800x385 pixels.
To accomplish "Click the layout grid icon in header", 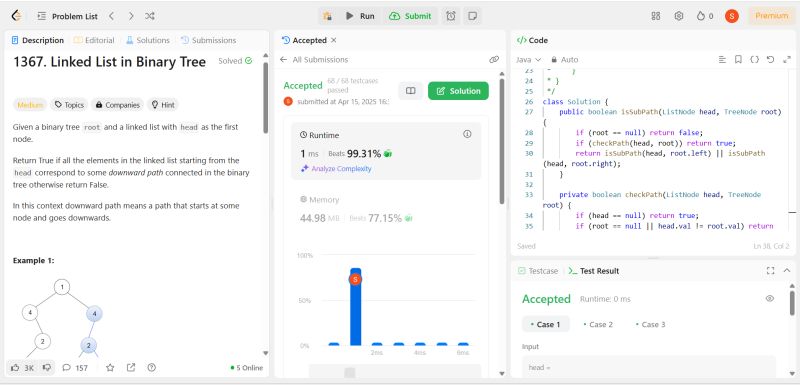I will pos(656,16).
